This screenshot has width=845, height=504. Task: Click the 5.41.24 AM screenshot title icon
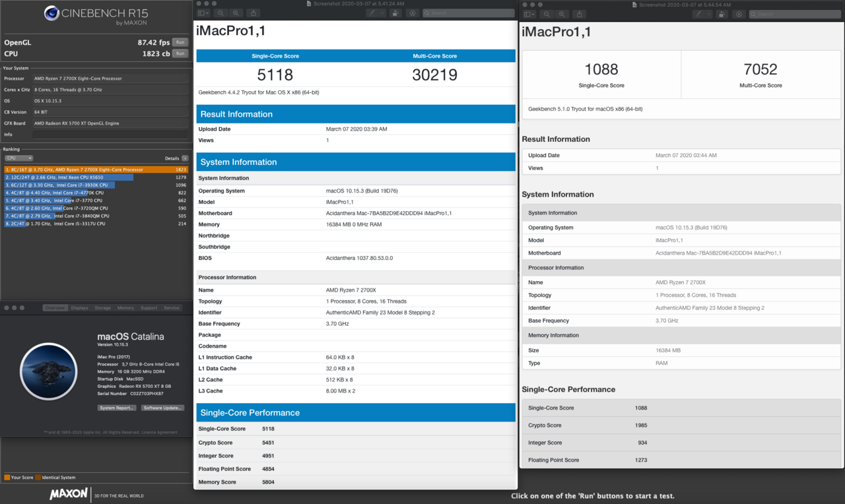(310, 4)
